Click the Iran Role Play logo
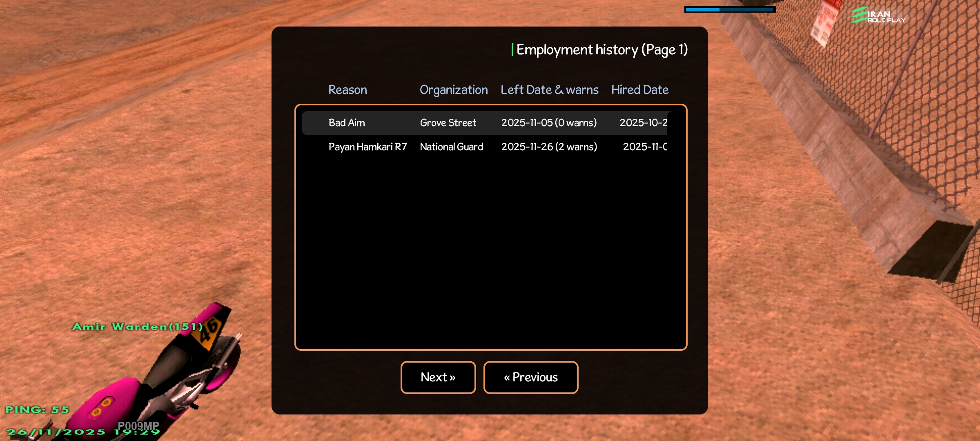Image resolution: width=980 pixels, height=441 pixels. [x=878, y=16]
